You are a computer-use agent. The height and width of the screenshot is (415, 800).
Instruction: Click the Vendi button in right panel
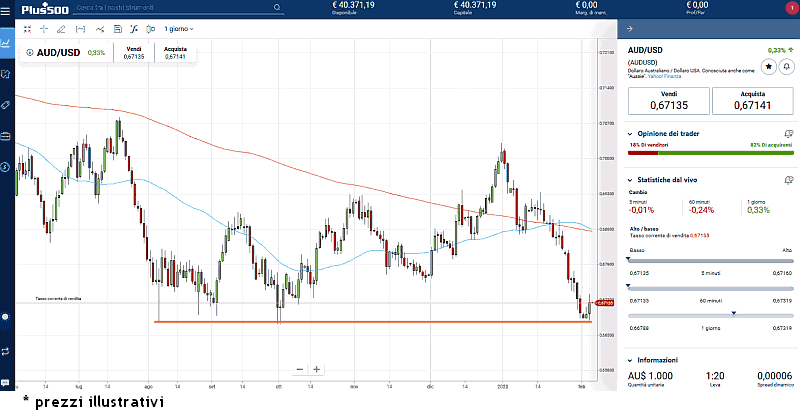pyautogui.click(x=667, y=99)
